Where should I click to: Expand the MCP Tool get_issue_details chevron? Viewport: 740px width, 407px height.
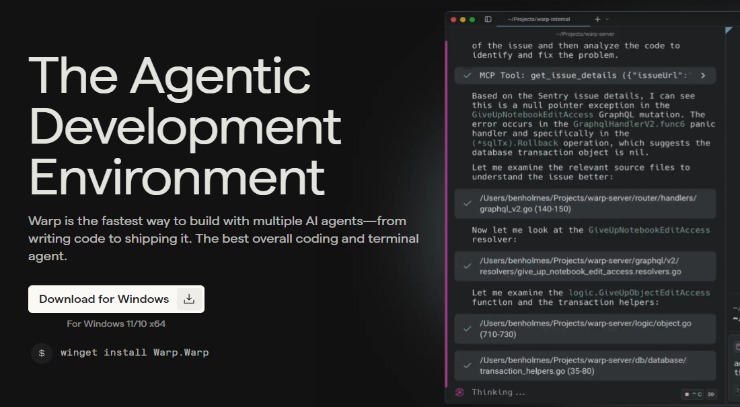[703, 76]
